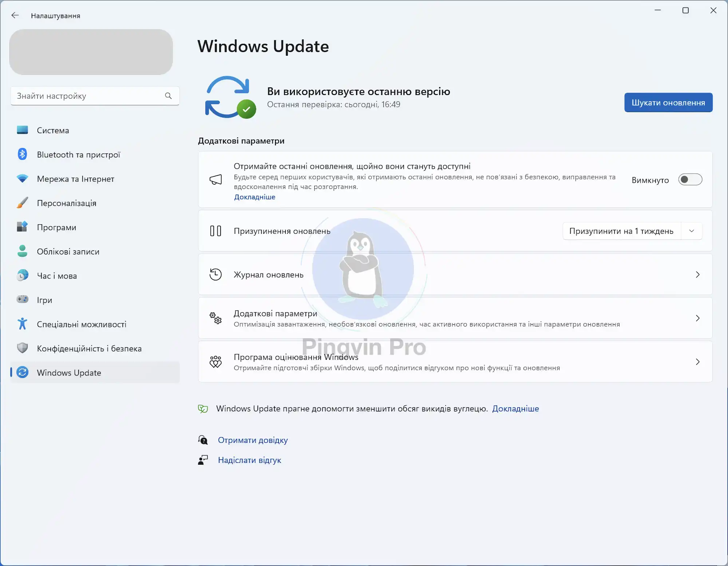Open Докладніше link about carbon emissions

click(x=515, y=409)
